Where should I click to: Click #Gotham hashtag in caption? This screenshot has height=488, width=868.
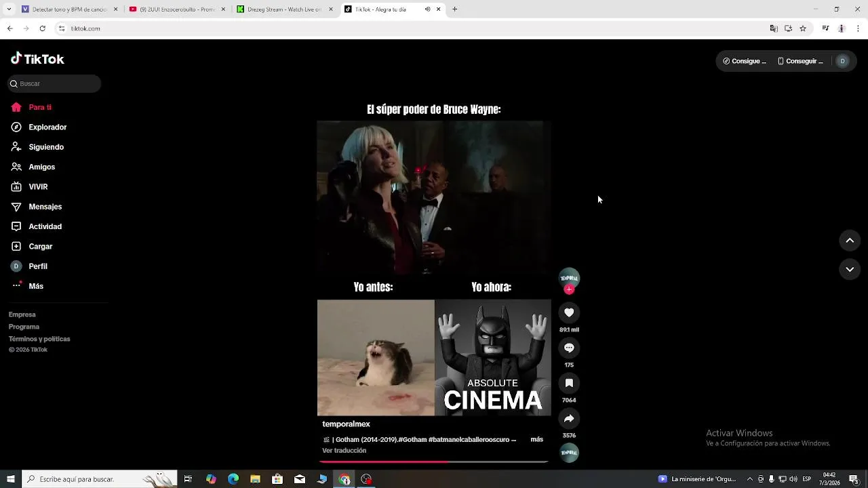tap(412, 440)
